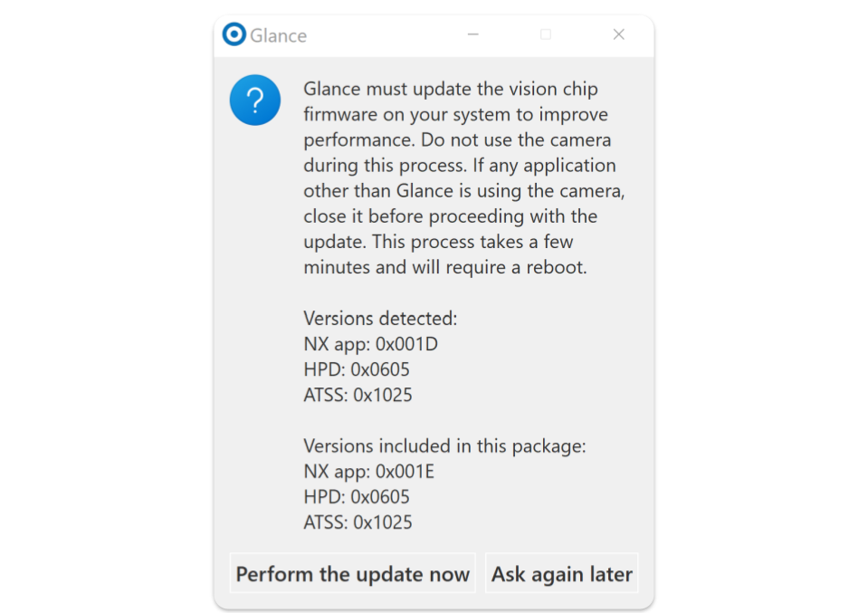Click "Do not use the camera" sentence

516,139
